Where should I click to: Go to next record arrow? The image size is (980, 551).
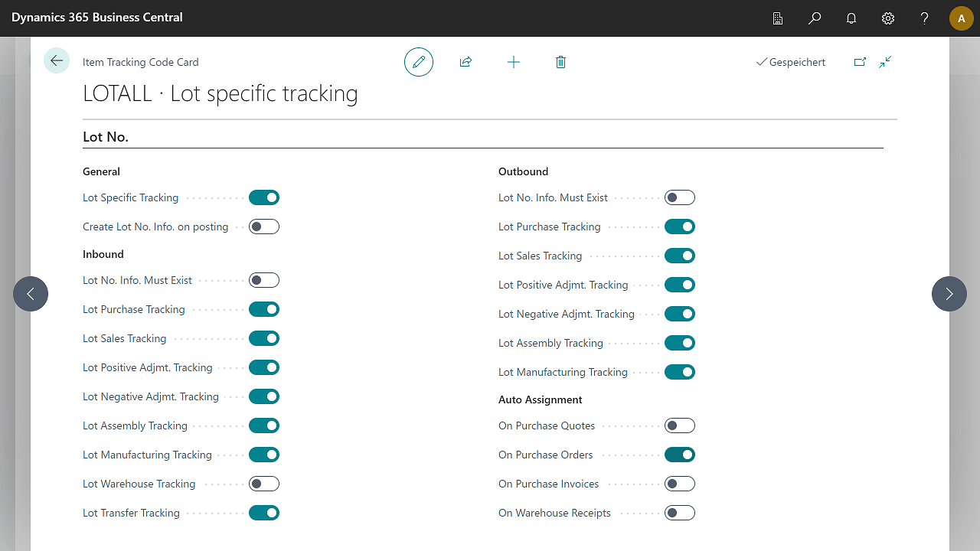pos(949,294)
